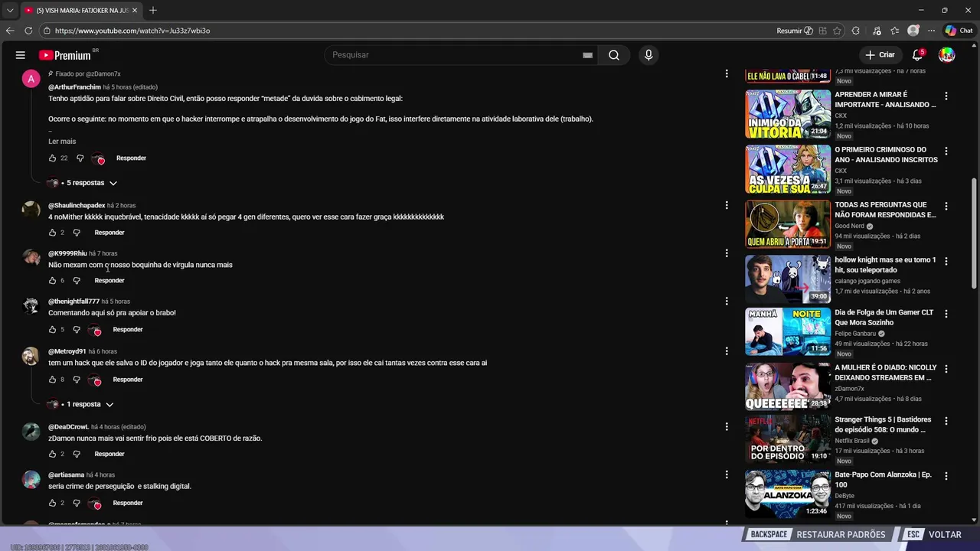Image resolution: width=980 pixels, height=551 pixels.
Task: Click RESTAURAR PADRÕES at the bottom
Action: coord(817,534)
